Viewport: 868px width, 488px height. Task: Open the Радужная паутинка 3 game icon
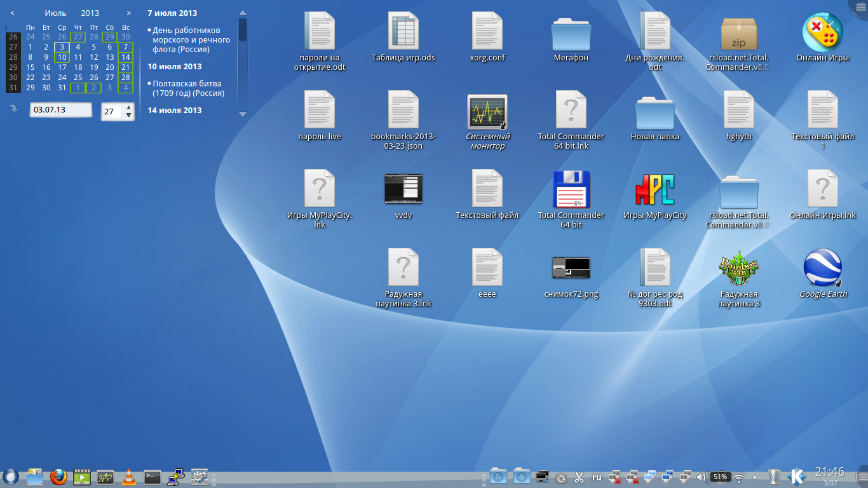tap(738, 268)
